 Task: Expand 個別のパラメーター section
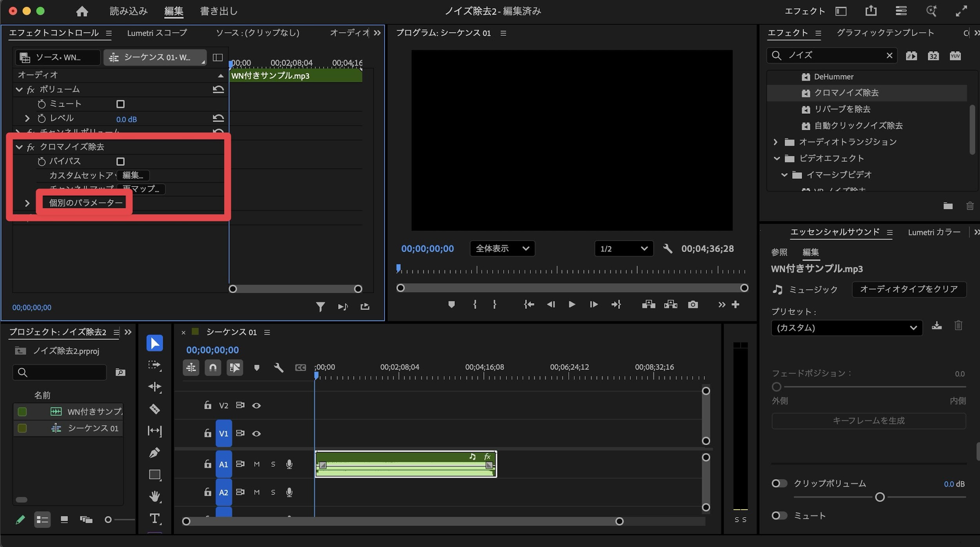click(x=27, y=203)
